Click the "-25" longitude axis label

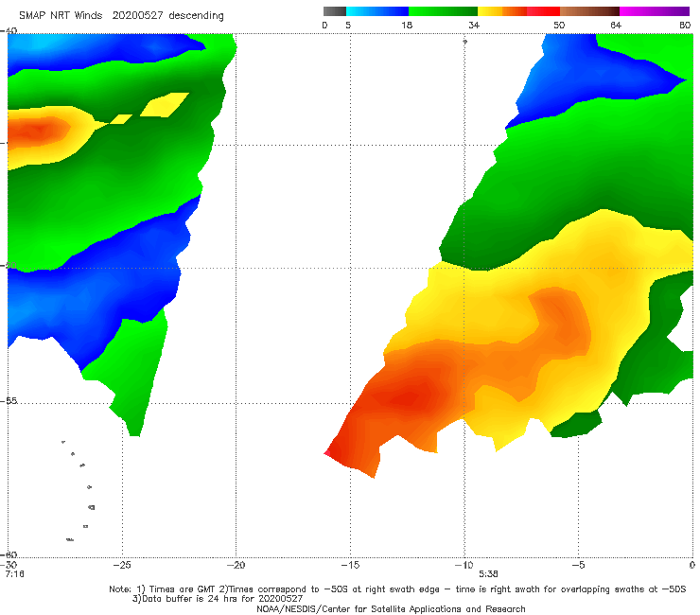click(122, 565)
